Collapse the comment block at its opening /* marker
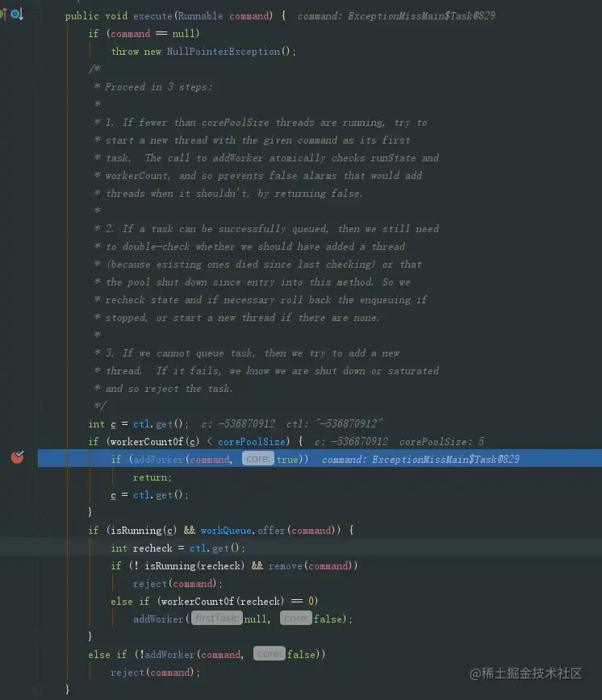The height and width of the screenshot is (700, 602). coord(38,69)
